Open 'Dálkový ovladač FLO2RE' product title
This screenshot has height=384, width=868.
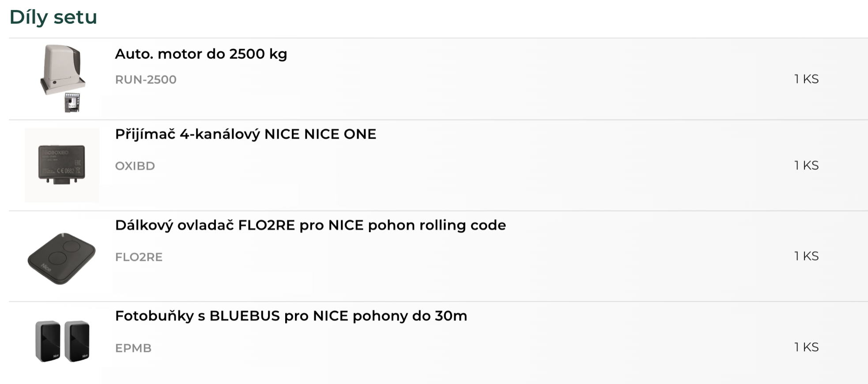point(310,225)
